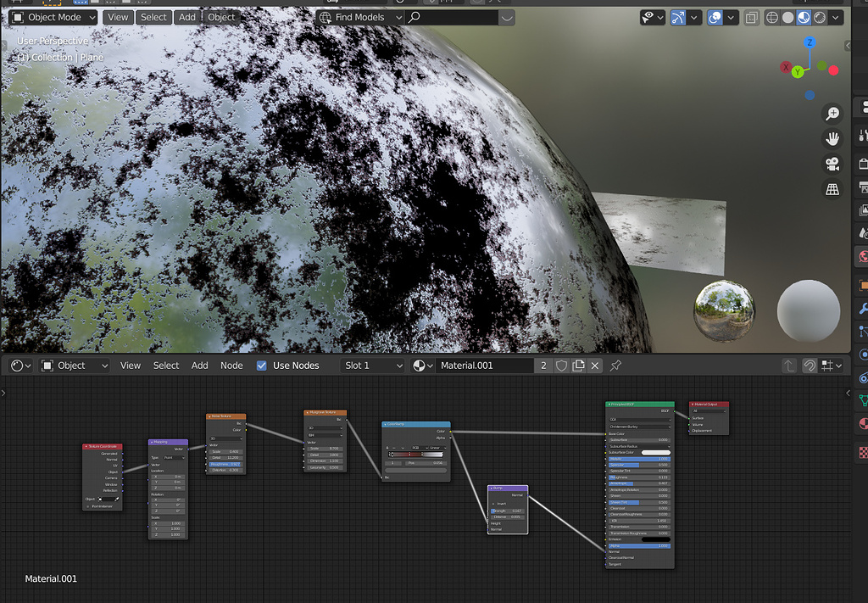Viewport: 868px width, 603px height.
Task: Click the ColorRamp gradient bar
Action: [x=415, y=454]
